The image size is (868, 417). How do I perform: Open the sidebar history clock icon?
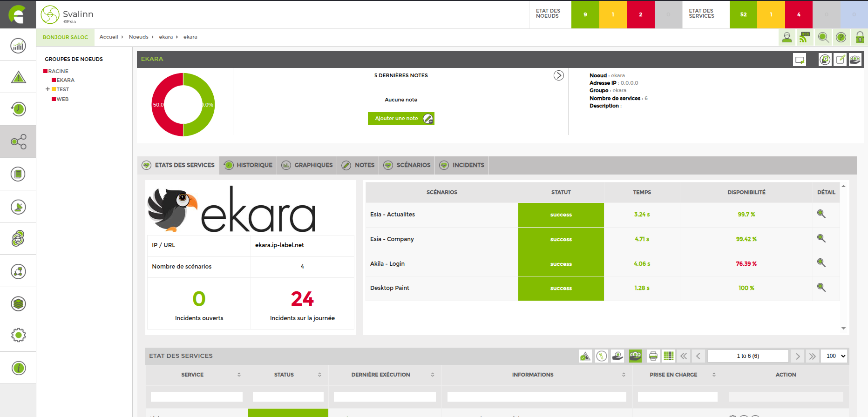point(18,109)
